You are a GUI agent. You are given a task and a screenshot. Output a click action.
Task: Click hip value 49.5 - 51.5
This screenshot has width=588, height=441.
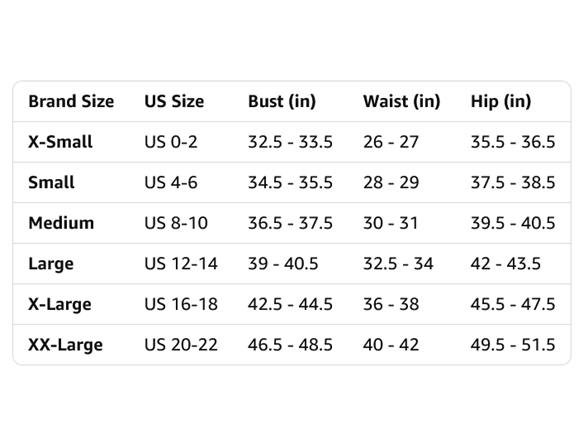pyautogui.click(x=513, y=345)
